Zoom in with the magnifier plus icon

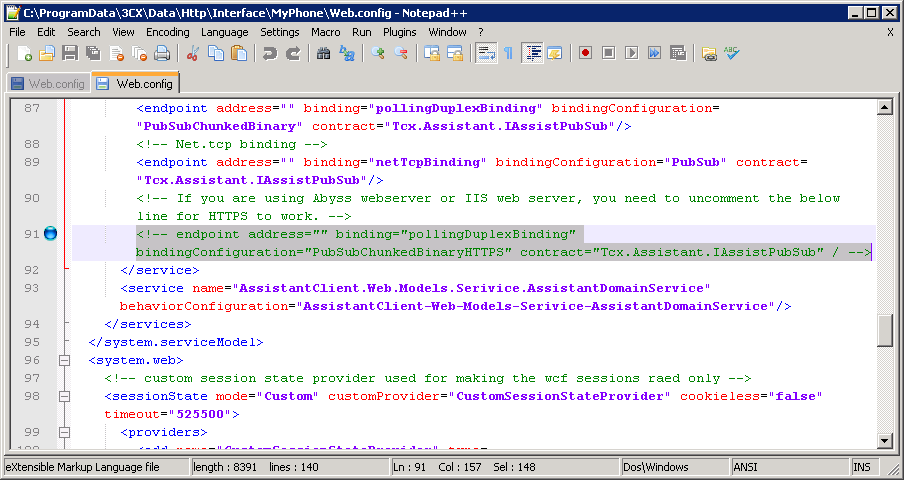click(378, 54)
